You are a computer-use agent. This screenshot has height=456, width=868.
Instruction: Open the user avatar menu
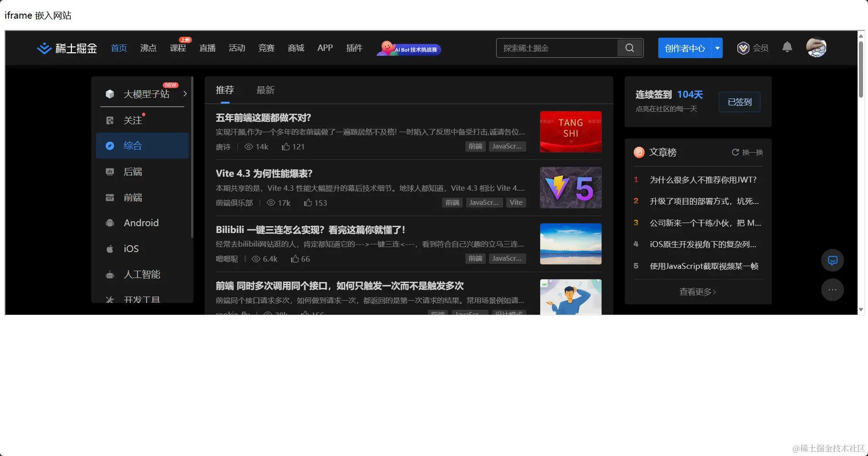click(816, 47)
